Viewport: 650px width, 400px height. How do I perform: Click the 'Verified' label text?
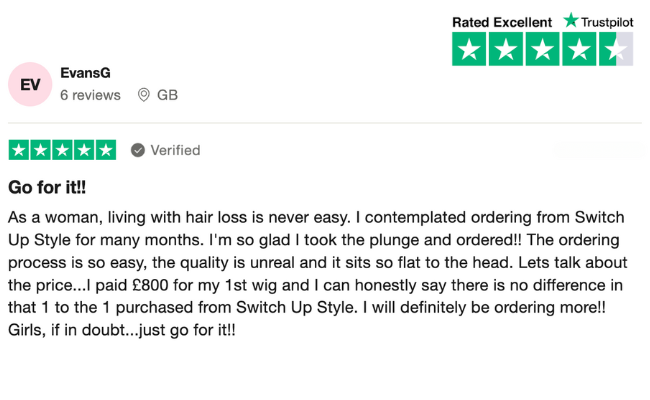click(x=175, y=150)
